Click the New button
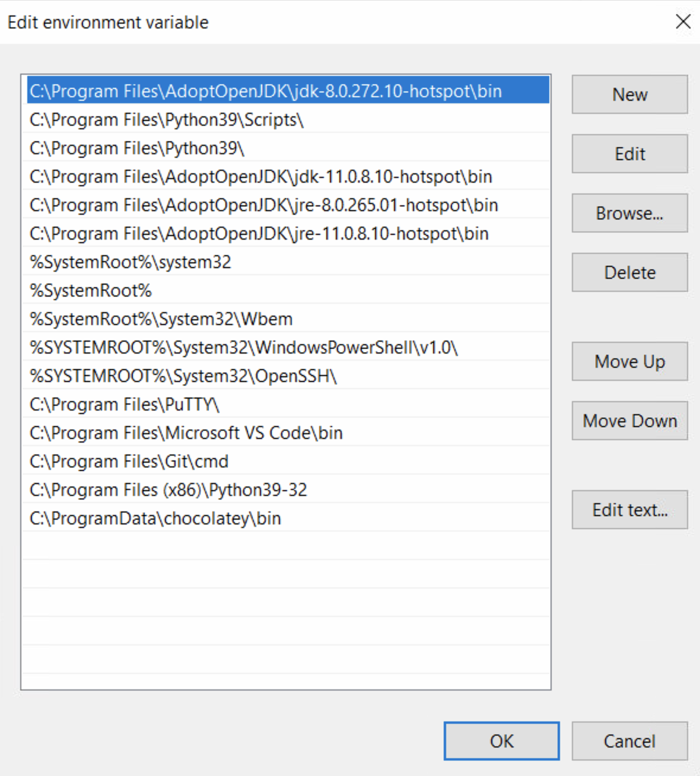Image resolution: width=700 pixels, height=776 pixels. click(629, 94)
